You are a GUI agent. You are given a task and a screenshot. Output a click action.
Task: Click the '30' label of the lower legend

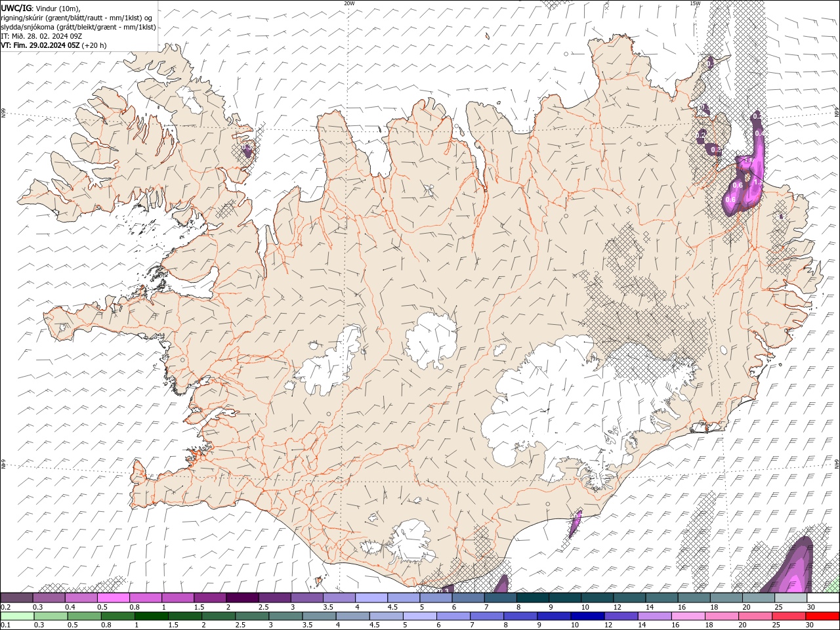(809, 625)
